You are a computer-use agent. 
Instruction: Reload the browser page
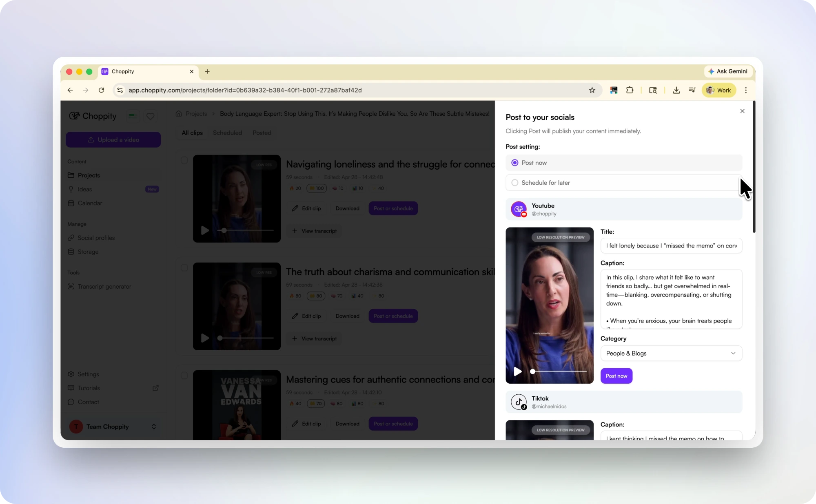point(101,90)
